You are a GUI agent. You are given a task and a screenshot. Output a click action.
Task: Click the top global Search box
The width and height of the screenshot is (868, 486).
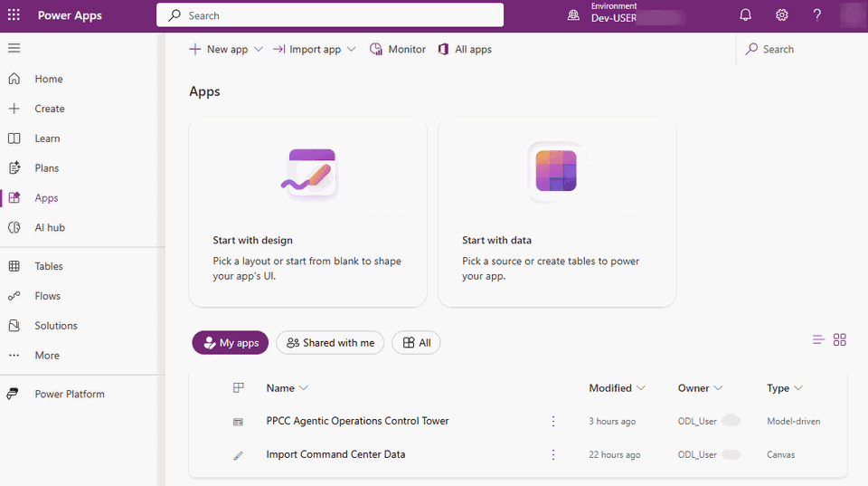pyautogui.click(x=330, y=15)
